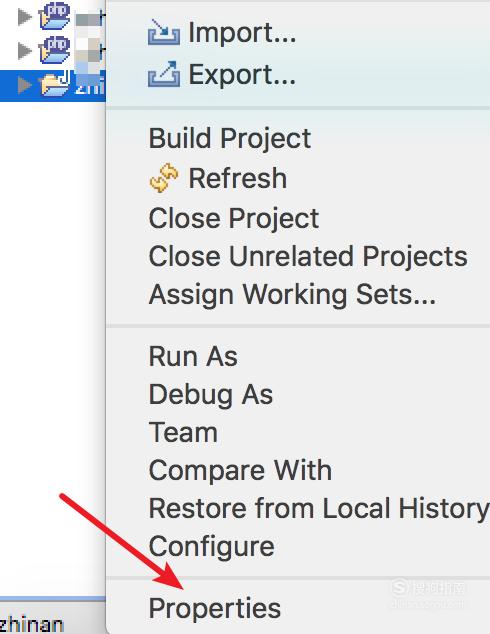Click the first PHP project folder icon

[x=55, y=16]
